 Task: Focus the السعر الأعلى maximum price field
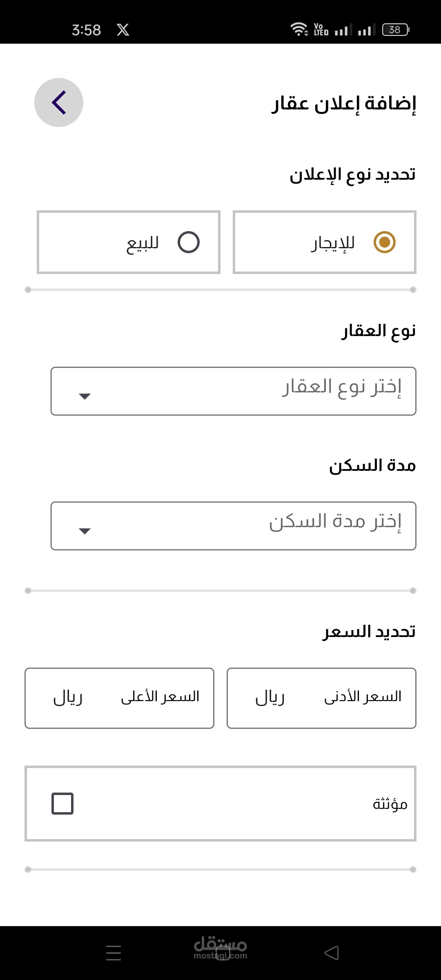(119, 698)
